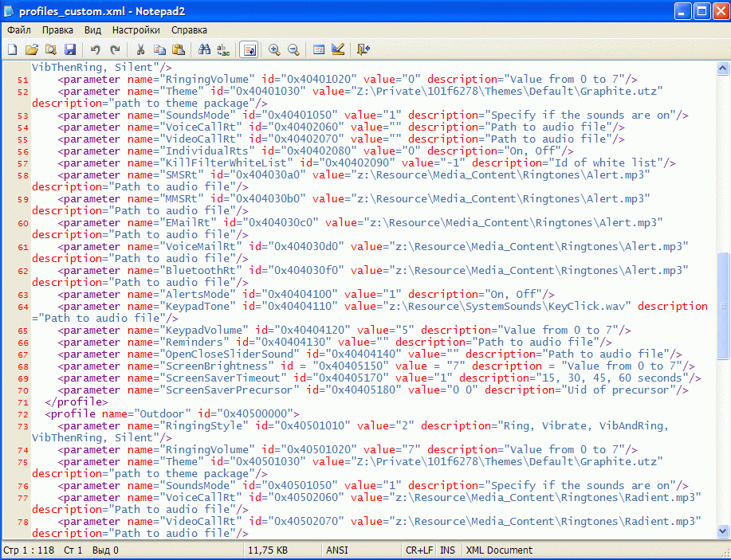Click the ANSI encoding status entry
Screen dimensions: 731x560
pos(337,550)
